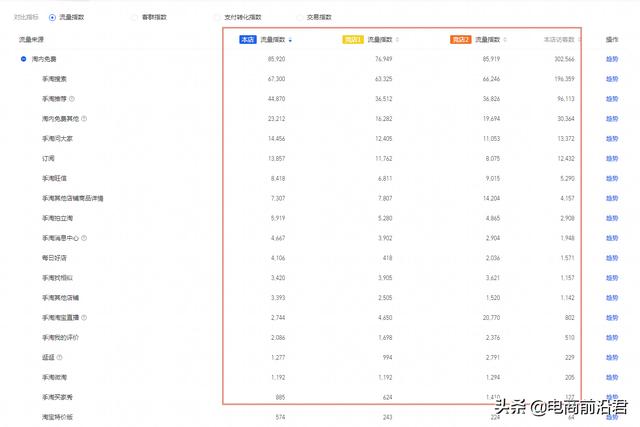Viewport: 640px width, 427px height.
Task: Click help icon beside 淘内免费其他
Action: point(83,118)
